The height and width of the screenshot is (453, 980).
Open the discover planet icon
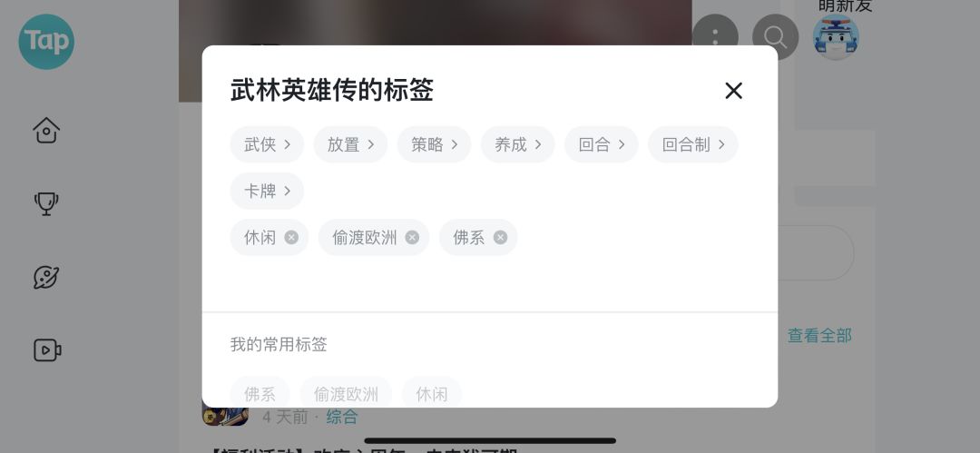[x=46, y=277]
